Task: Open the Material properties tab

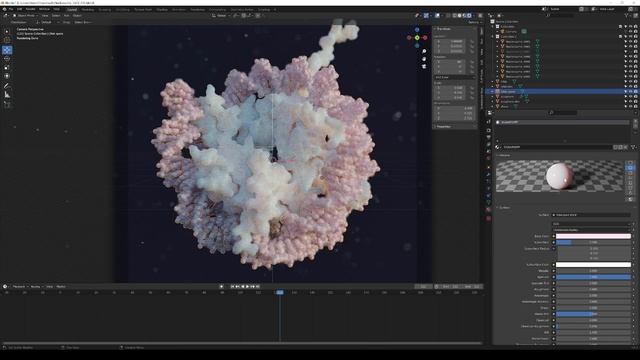Action: (x=489, y=210)
